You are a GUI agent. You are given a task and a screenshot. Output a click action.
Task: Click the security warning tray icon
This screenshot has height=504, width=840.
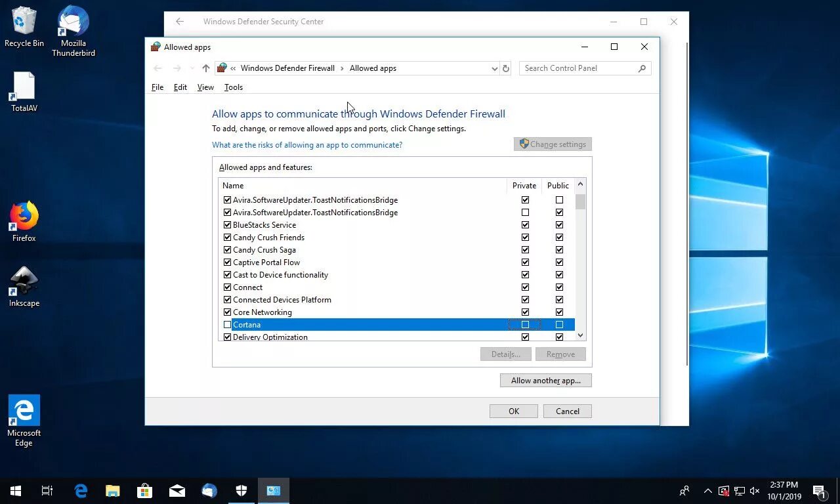(x=723, y=491)
